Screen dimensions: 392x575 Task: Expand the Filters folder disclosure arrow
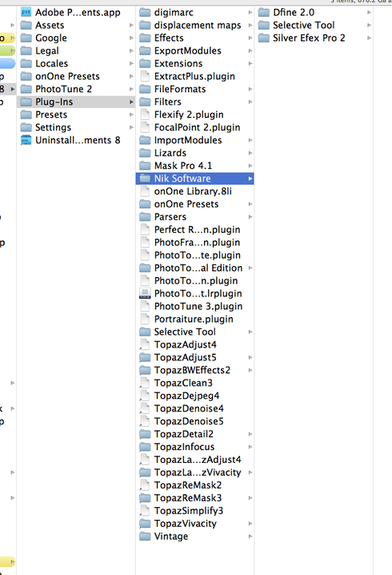[250, 102]
